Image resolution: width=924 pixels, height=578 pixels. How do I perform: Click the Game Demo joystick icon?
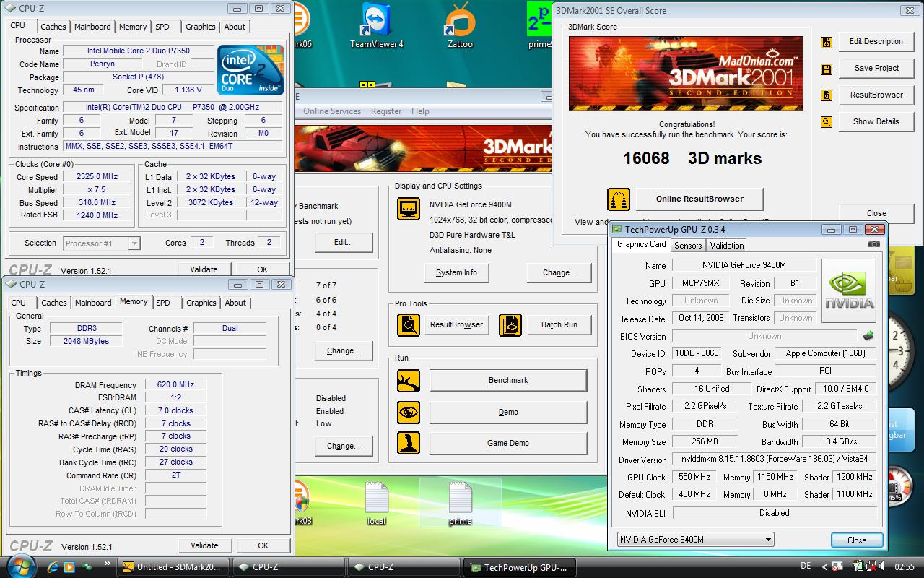409,444
